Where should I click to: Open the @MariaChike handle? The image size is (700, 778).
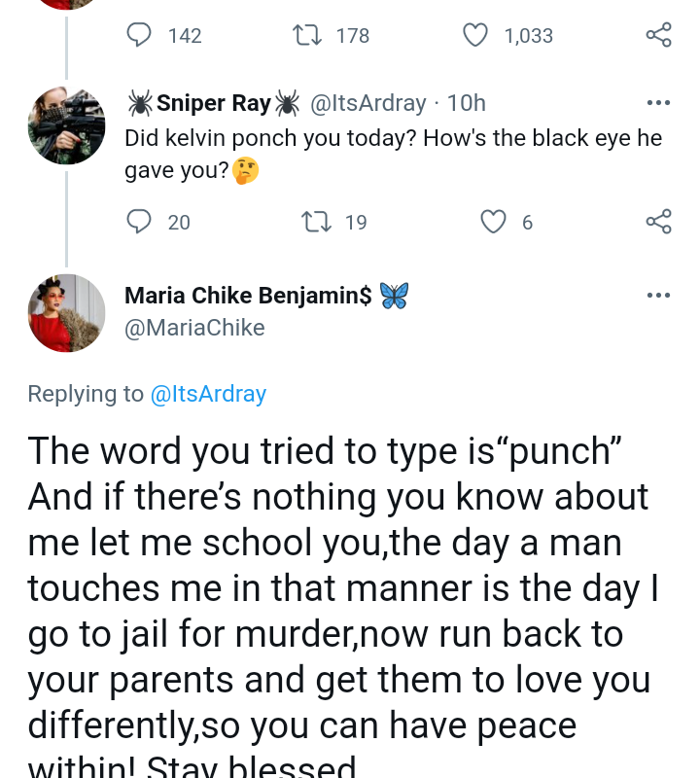[x=194, y=329]
